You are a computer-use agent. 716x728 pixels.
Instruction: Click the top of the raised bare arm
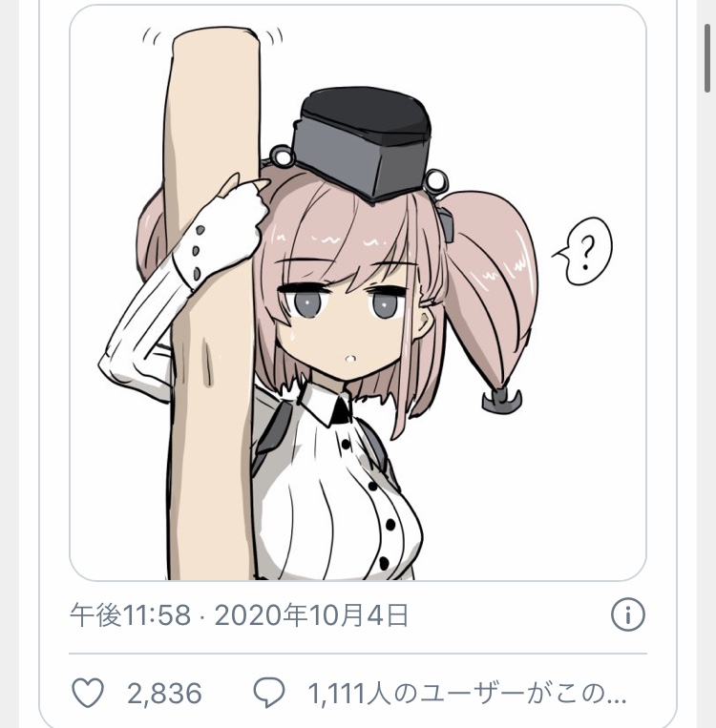pos(215,39)
